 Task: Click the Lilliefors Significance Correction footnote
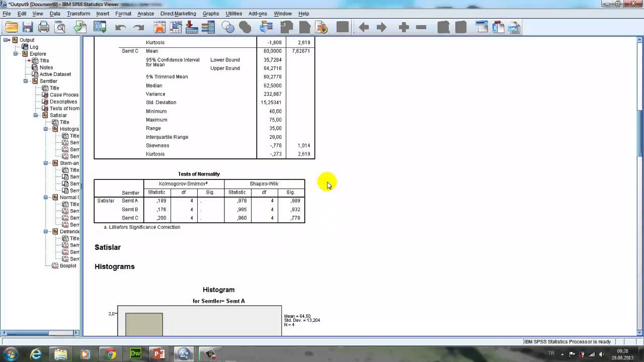pyautogui.click(x=142, y=227)
